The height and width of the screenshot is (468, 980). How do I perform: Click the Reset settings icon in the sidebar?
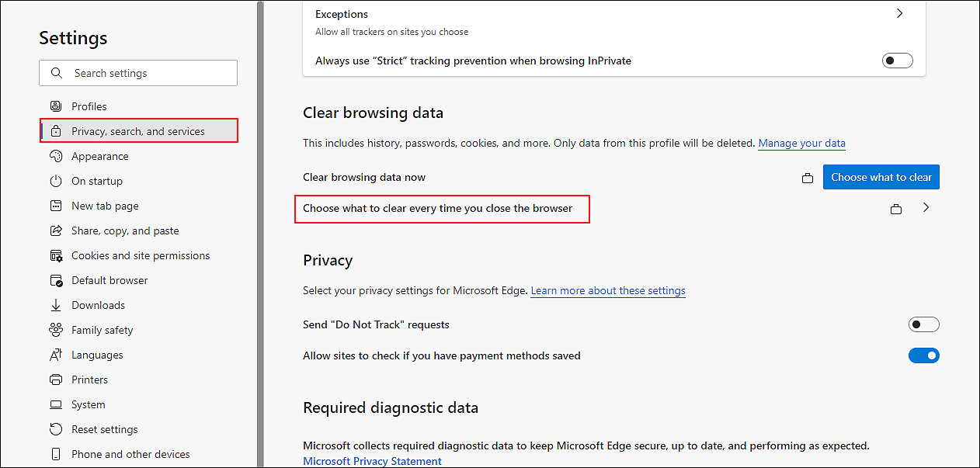pyautogui.click(x=56, y=429)
